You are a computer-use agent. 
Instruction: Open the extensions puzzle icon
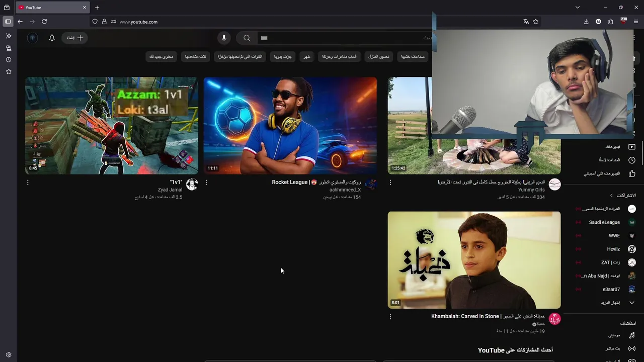pos(611,22)
